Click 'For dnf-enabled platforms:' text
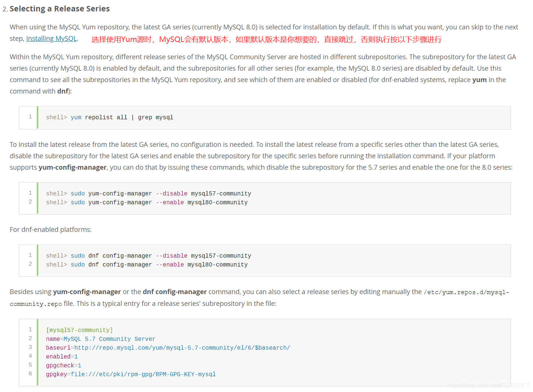Viewport: 533px width, 392px height. pyautogui.click(x=51, y=230)
